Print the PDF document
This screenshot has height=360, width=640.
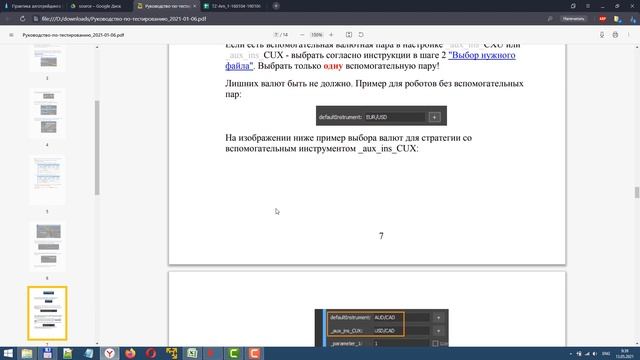pyautogui.click(x=615, y=35)
